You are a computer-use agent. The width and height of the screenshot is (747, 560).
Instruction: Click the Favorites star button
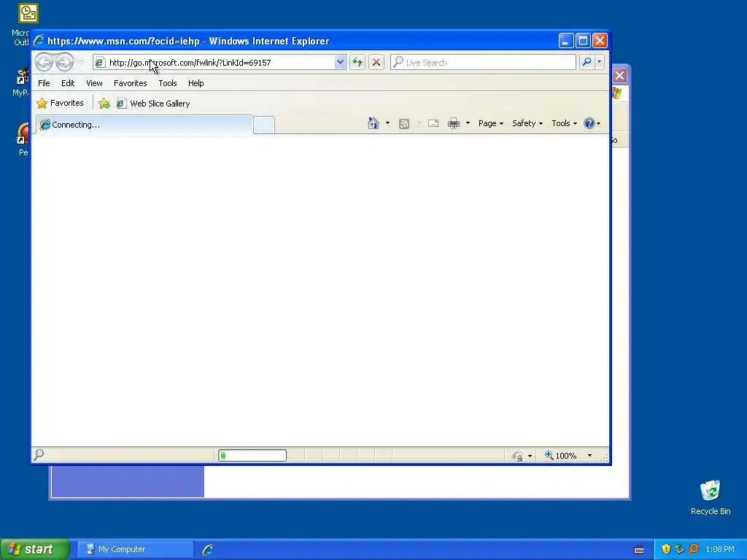point(60,103)
